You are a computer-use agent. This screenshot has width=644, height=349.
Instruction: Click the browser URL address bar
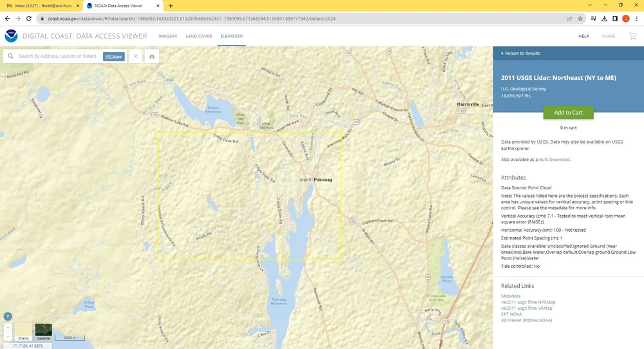pos(304,19)
